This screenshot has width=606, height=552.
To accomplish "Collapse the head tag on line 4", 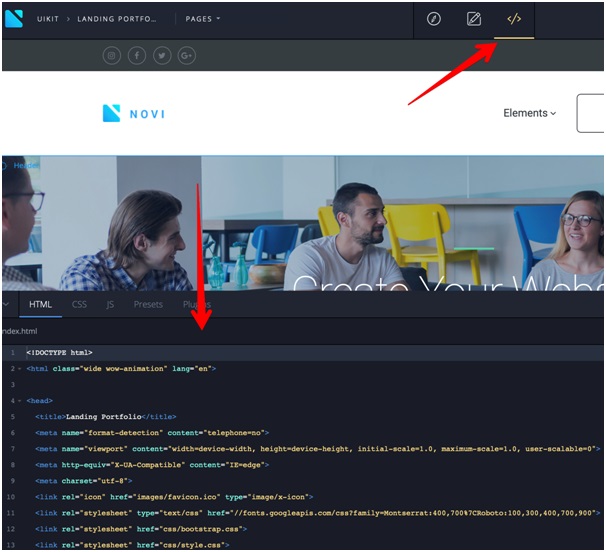I will coord(19,401).
